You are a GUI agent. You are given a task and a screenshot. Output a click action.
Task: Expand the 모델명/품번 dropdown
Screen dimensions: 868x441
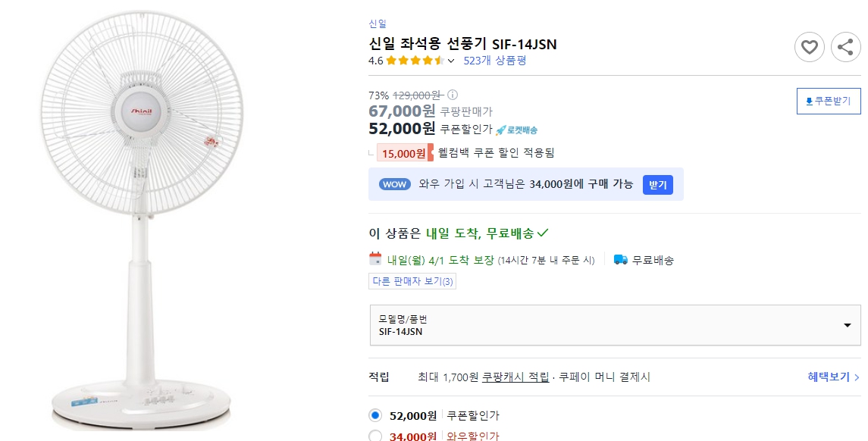[614, 324]
